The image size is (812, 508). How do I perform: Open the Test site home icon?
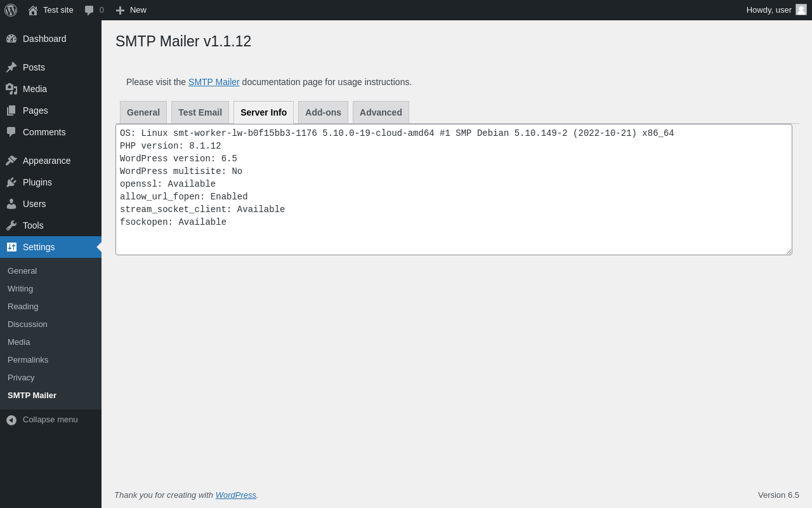tap(33, 10)
